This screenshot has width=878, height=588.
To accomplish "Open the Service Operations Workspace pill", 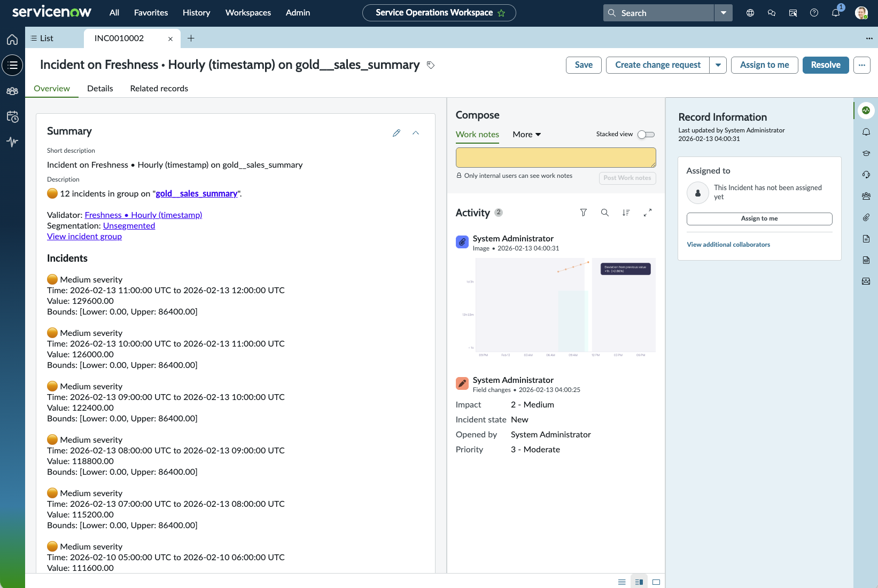I will [439, 13].
